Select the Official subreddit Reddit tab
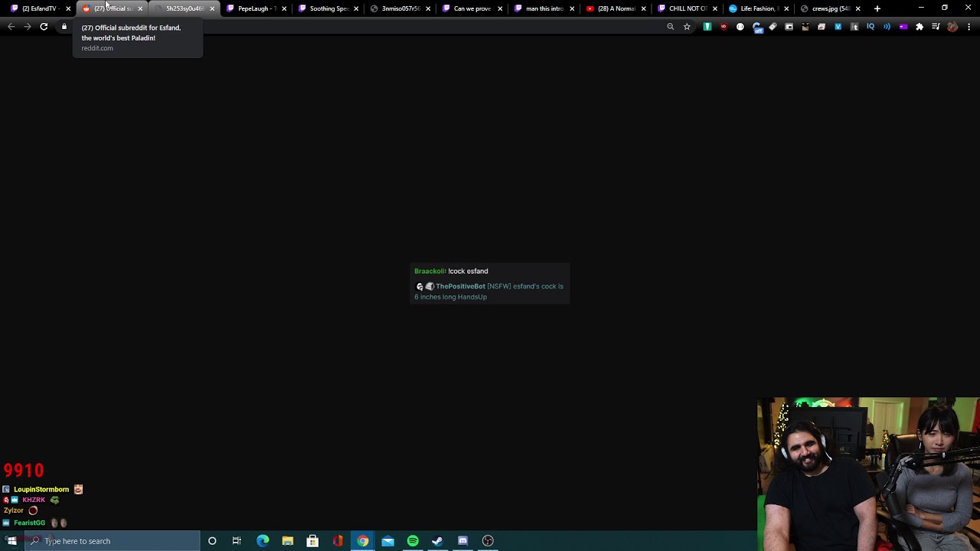Viewport: 980px width, 551px height. pyautogui.click(x=112, y=8)
